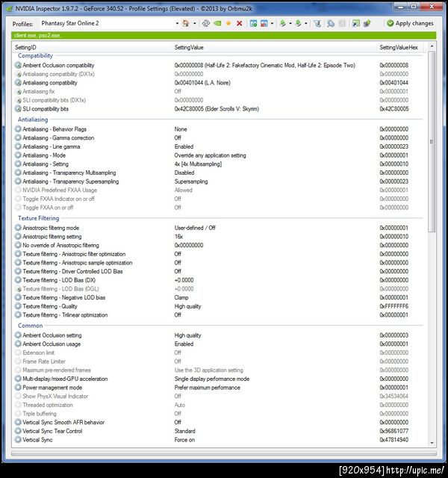Click the scrollbar up arrow
This screenshot has width=448, height=478.
pos(432,46)
